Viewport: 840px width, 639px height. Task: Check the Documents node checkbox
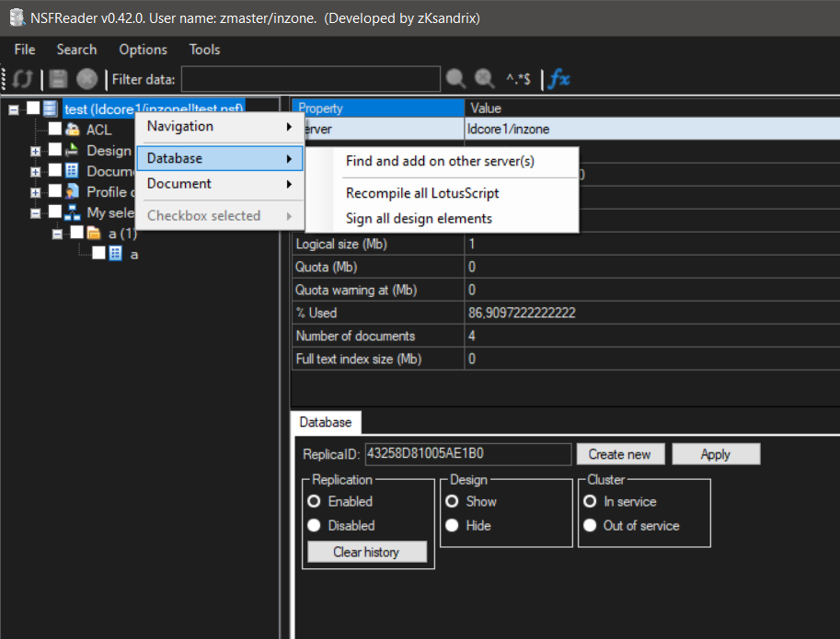55,170
